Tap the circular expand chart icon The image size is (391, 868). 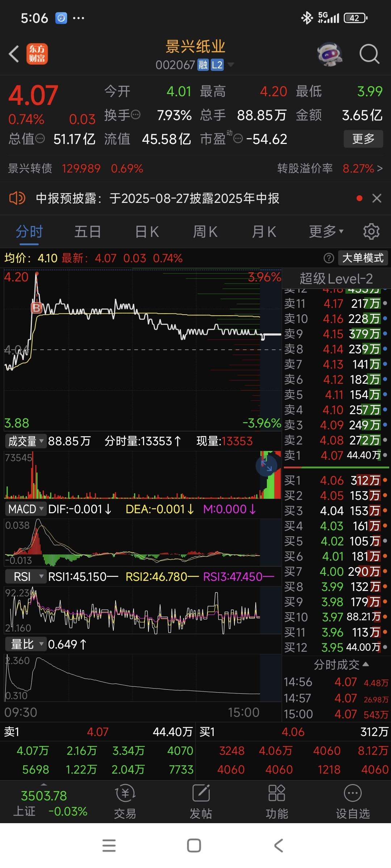pyautogui.click(x=266, y=466)
